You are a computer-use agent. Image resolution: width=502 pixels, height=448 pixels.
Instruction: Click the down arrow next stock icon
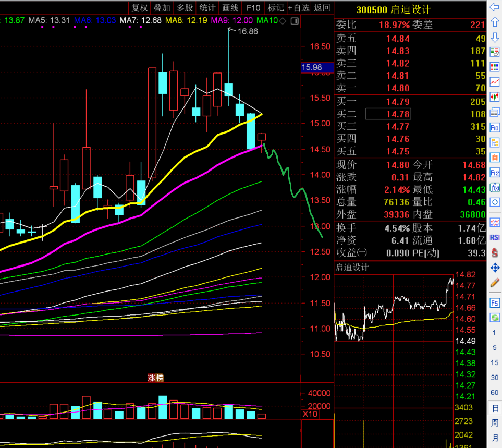pyautogui.click(x=495, y=37)
